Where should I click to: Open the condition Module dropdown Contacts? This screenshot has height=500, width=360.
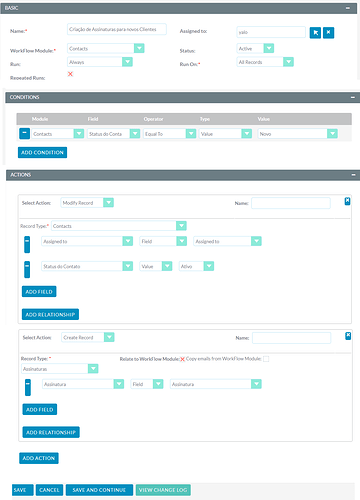click(x=58, y=134)
